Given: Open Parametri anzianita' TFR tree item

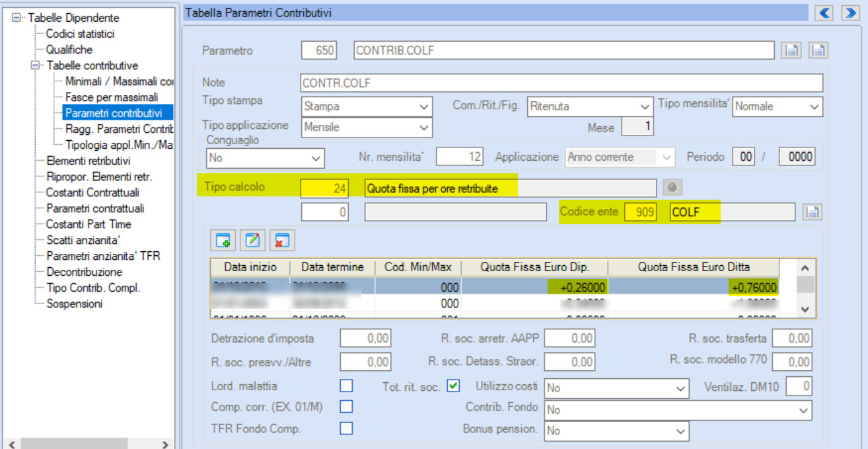Looking at the screenshot, I should coord(103,256).
